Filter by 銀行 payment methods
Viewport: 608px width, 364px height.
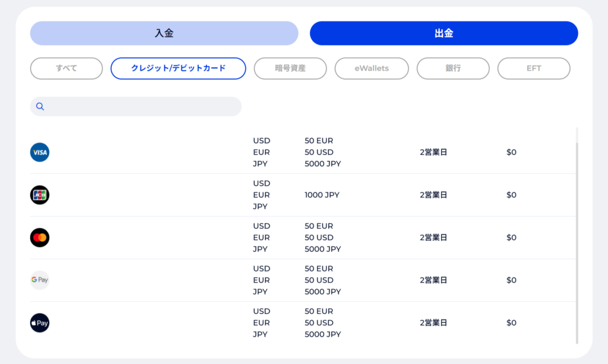click(453, 68)
